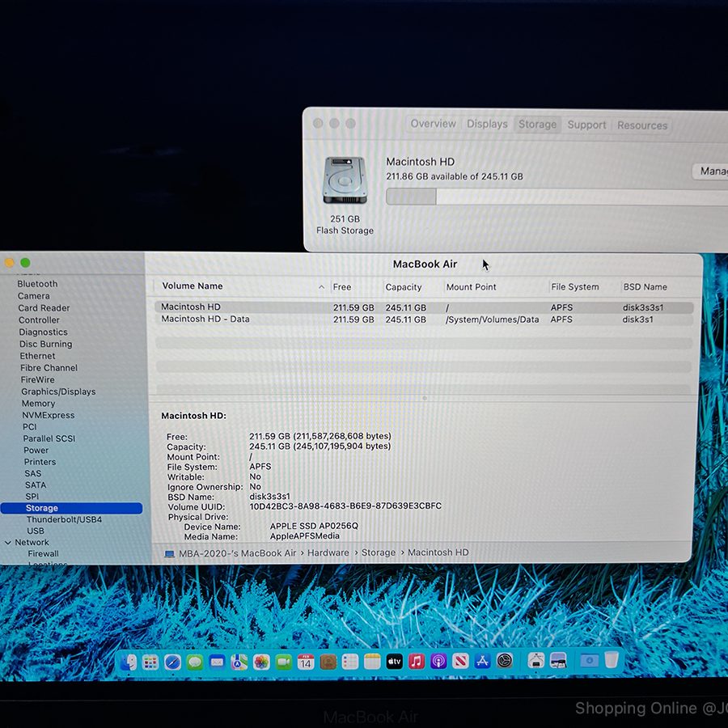The width and height of the screenshot is (728, 728).
Task: Open Disc Burning in the sidebar
Action: coord(45,344)
